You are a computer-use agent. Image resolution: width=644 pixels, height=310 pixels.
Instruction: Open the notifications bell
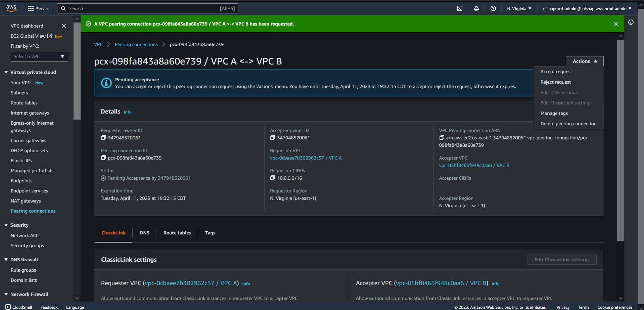[476, 8]
